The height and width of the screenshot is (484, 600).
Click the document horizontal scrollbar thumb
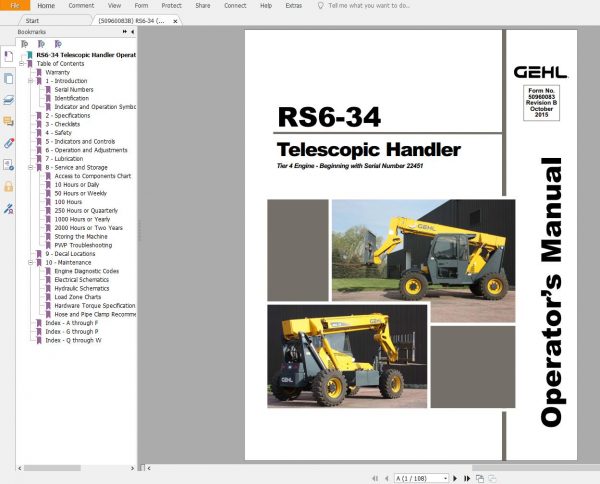pos(536,468)
